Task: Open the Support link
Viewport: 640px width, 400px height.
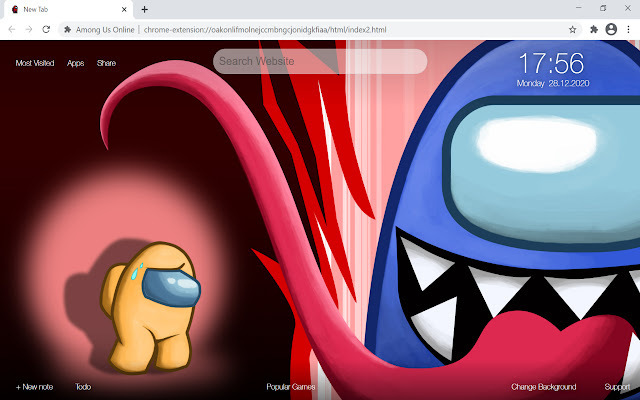Action: tap(617, 387)
